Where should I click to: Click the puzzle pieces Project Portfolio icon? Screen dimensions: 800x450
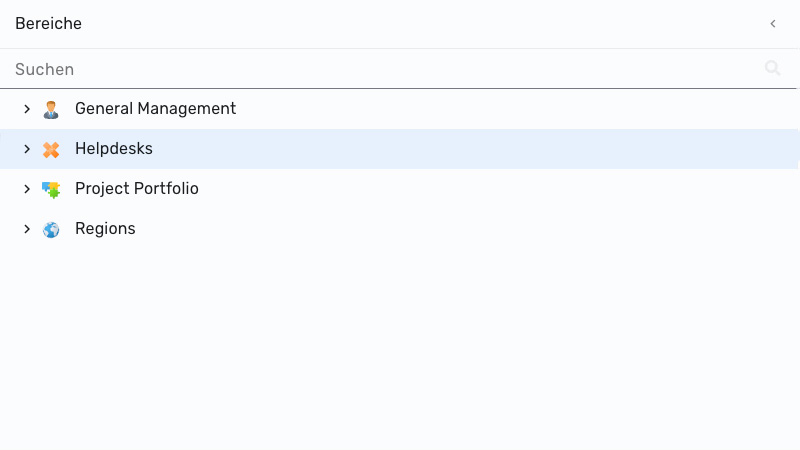point(51,189)
